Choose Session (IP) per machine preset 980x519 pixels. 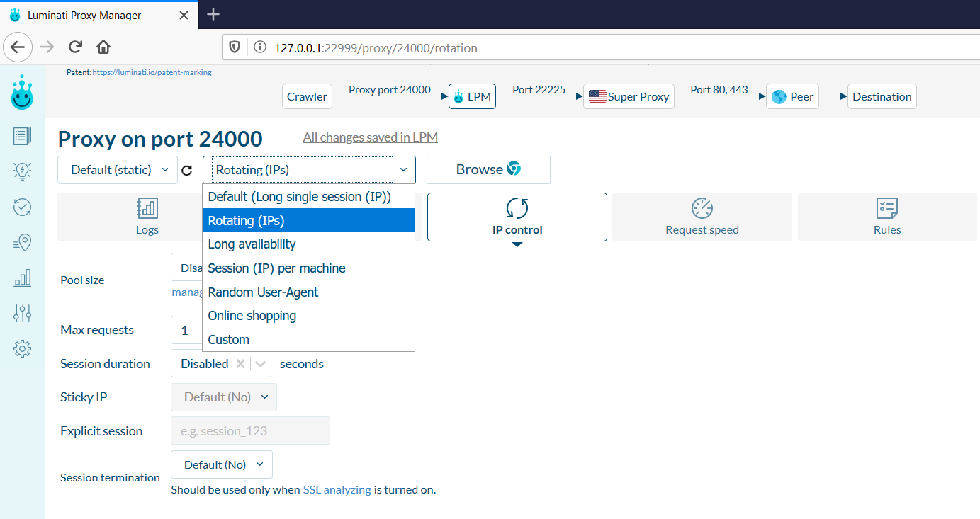coord(308,268)
